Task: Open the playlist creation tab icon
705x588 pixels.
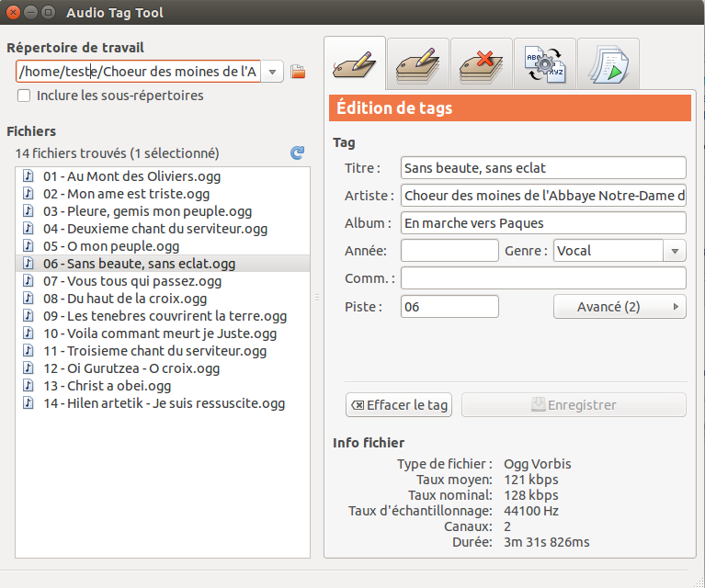Action: click(608, 64)
